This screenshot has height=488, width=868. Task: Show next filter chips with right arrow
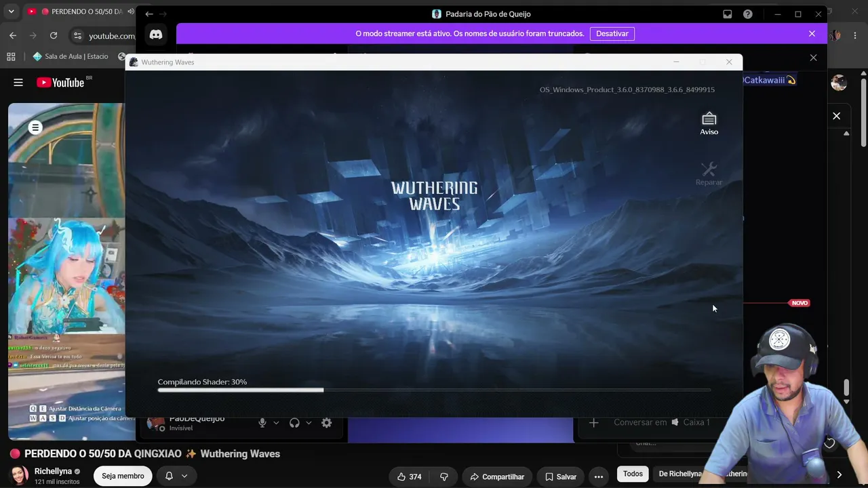click(839, 474)
